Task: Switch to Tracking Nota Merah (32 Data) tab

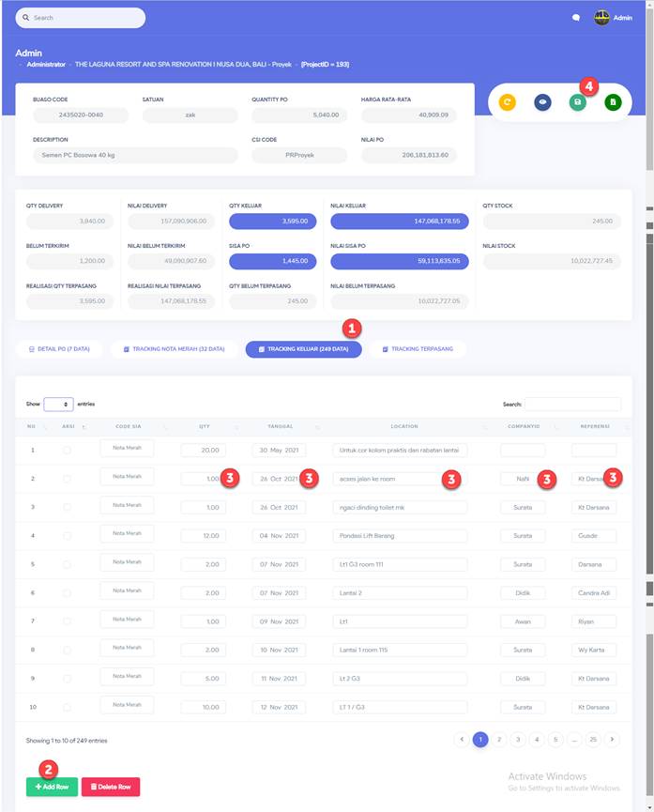Action: click(173, 348)
